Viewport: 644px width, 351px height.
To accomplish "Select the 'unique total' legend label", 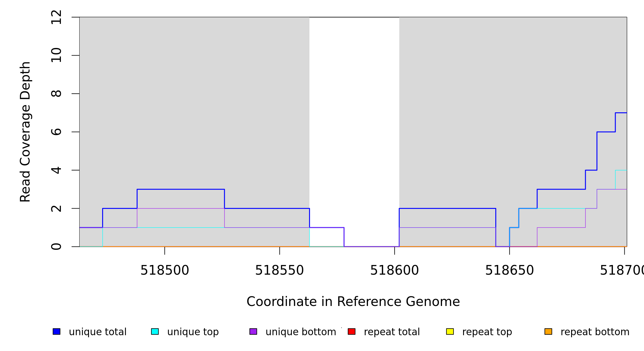I will click(98, 332).
